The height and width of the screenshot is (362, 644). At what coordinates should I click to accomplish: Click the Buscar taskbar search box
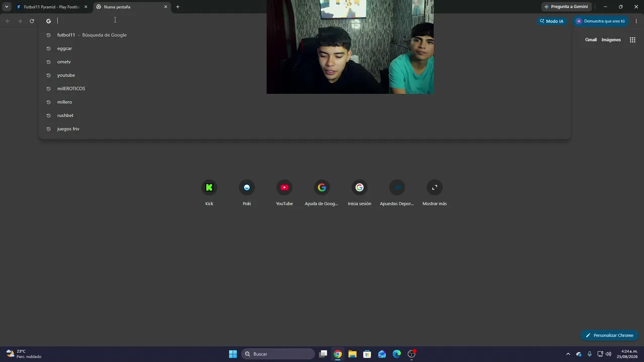coord(278,354)
